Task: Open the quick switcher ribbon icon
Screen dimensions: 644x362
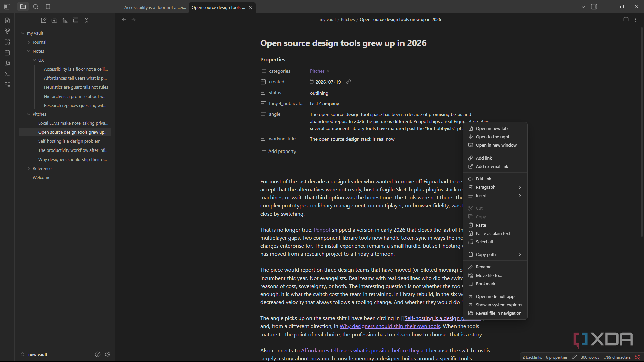Action: tap(7, 20)
